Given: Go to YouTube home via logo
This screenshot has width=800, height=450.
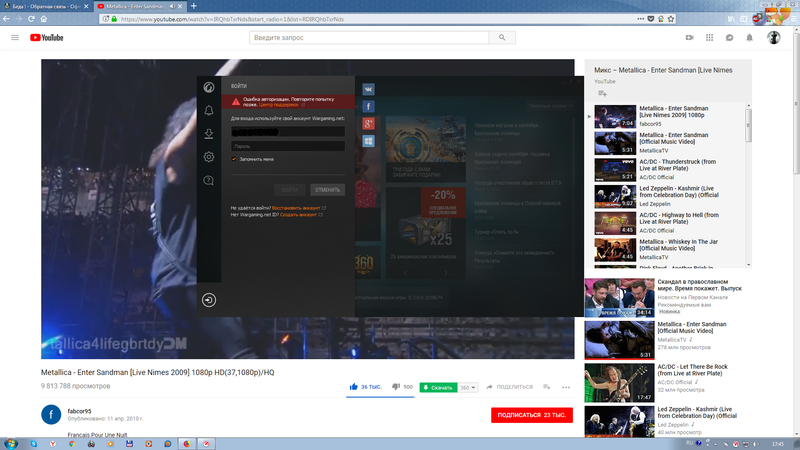Looking at the screenshot, I should (46, 37).
